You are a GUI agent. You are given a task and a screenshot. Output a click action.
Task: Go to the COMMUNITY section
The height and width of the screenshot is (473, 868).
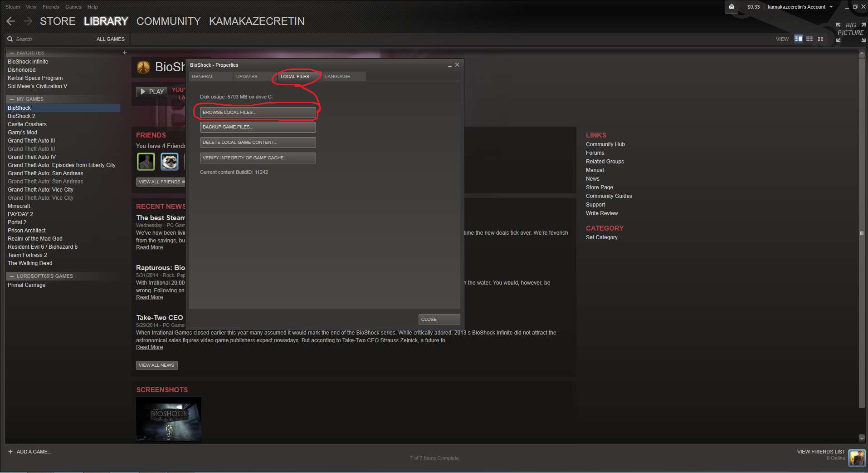pos(168,21)
